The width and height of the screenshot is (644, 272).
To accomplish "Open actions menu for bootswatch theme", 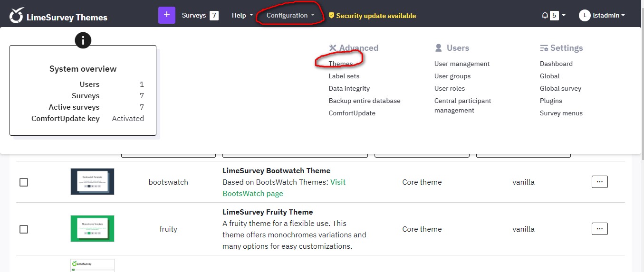I will [600, 182].
